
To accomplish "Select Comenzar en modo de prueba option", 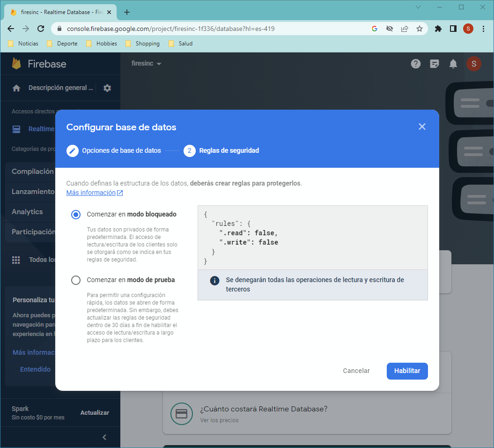I will (76, 280).
